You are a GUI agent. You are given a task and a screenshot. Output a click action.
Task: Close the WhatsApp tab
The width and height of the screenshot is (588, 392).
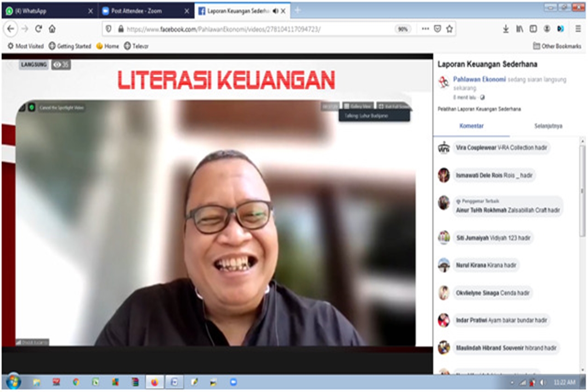pos(90,11)
